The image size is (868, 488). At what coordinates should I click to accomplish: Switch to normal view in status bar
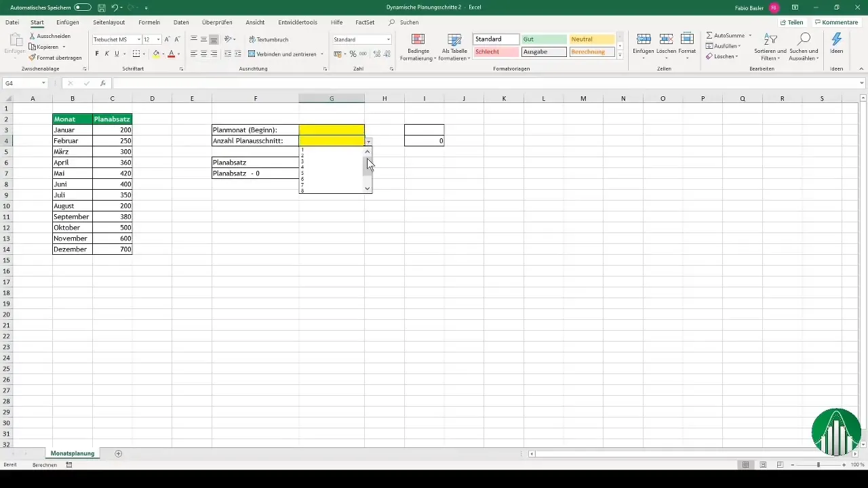coord(745,465)
